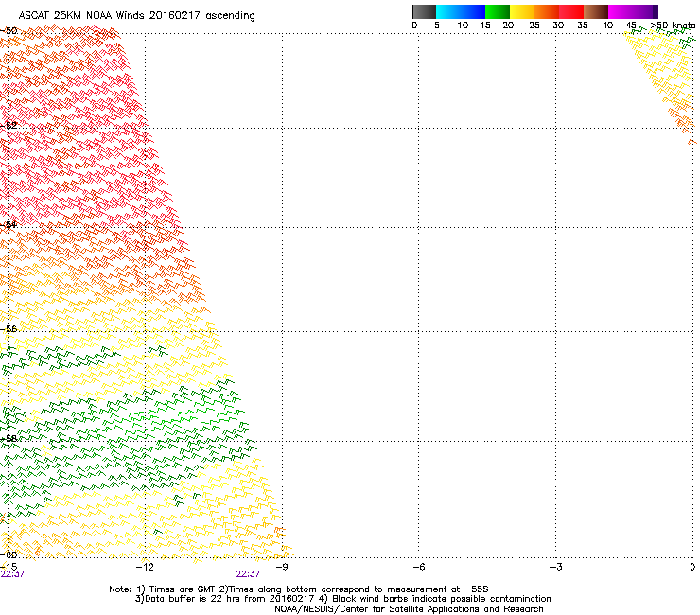Click the plot title 'ASCAT 25KM NOAA Winds 20160217 ascending'

click(x=136, y=16)
